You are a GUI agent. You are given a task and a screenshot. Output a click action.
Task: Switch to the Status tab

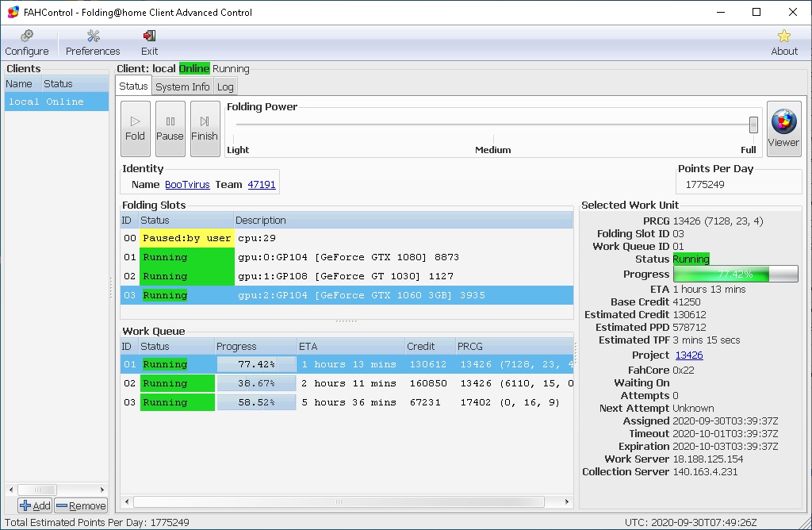pos(133,86)
